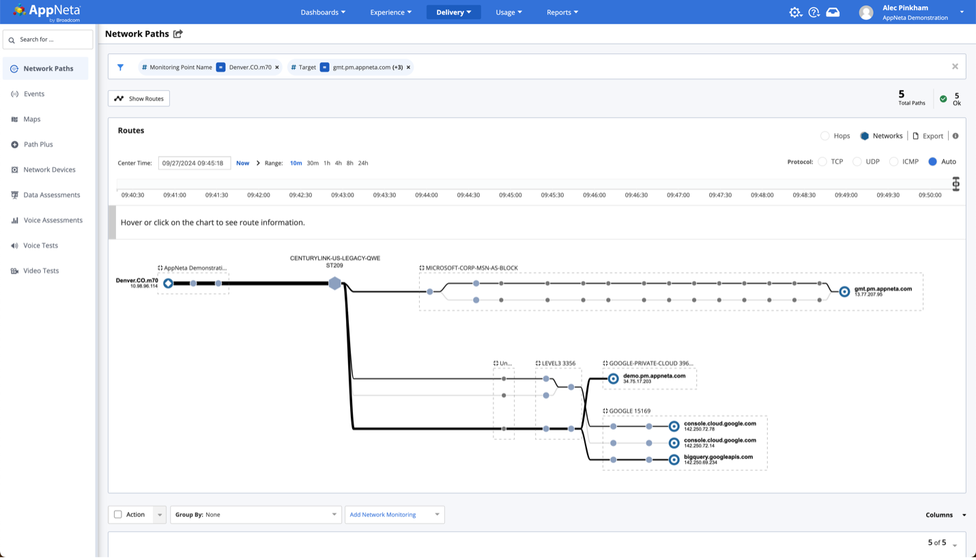This screenshot has height=560, width=976.
Task: Click the Center Time input field
Action: pos(194,163)
